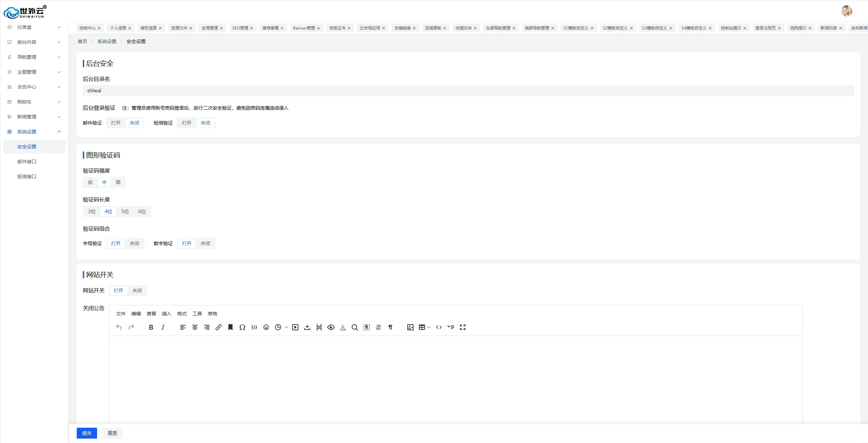Screen dimensions: 868x443
Task: Click the 后台目录名 input field
Action: point(468,91)
